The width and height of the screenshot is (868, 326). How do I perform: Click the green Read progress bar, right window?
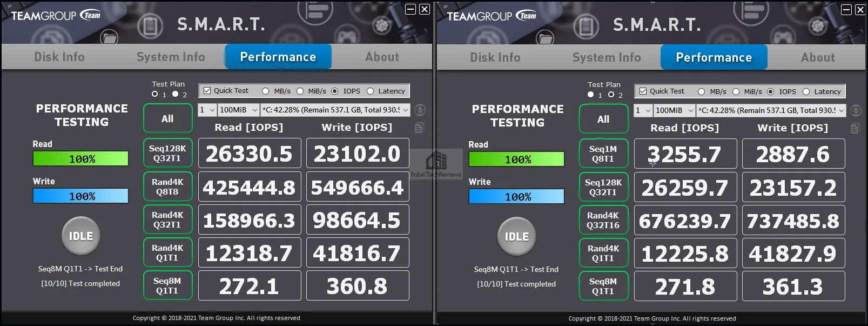[517, 159]
